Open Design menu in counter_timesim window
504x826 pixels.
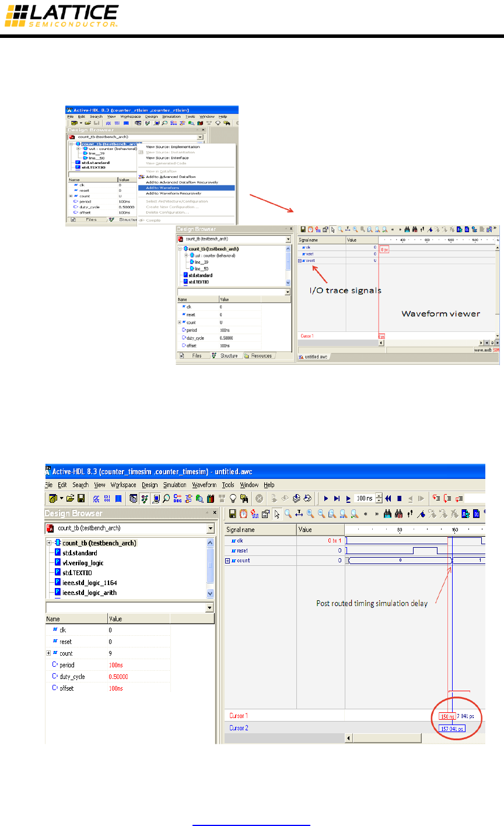(150, 485)
